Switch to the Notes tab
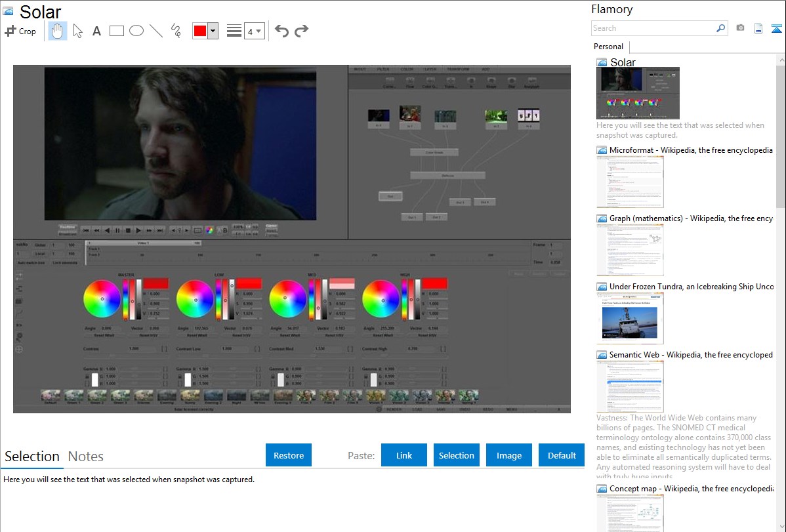 [86, 457]
